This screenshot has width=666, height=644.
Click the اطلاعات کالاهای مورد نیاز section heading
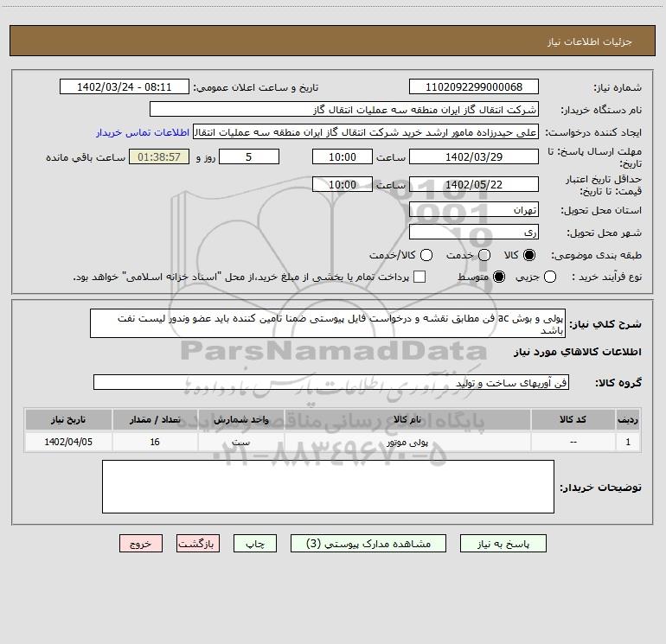point(577,352)
